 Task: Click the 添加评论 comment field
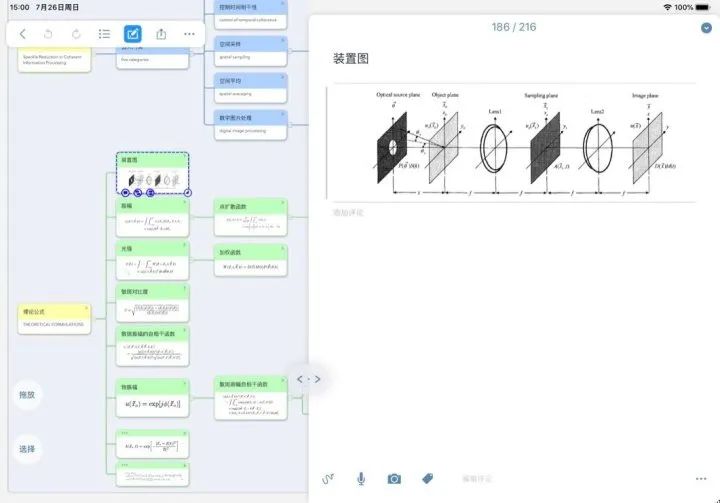[348, 213]
